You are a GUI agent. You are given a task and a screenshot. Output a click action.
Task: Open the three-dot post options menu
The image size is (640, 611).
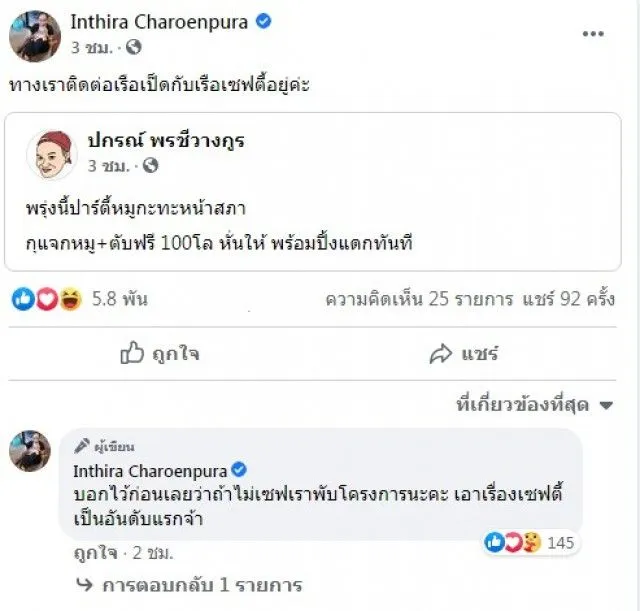click(x=594, y=33)
